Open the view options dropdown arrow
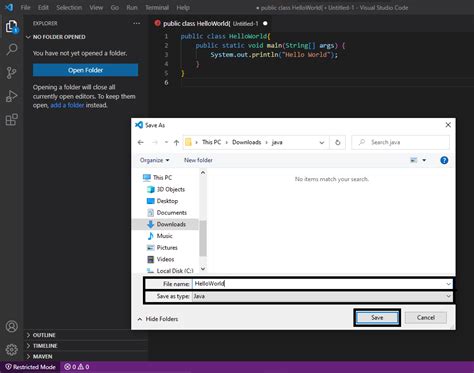The image size is (474, 373). pos(424,160)
